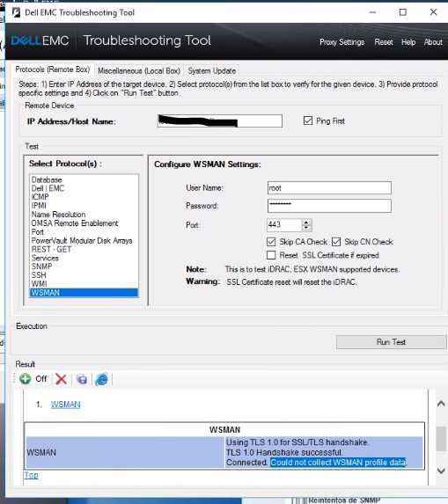
Task: Select PowerVault Modular Disk Arrays
Action: point(84,240)
